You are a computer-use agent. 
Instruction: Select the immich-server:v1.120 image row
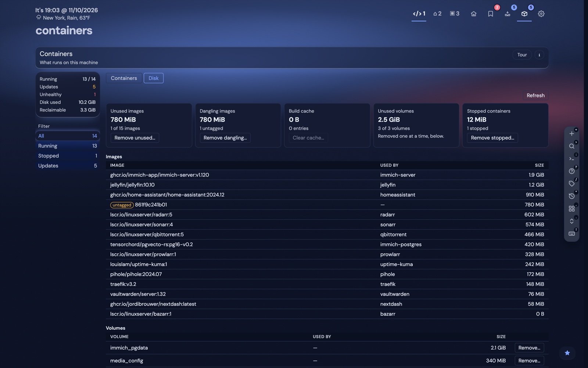[327, 175]
